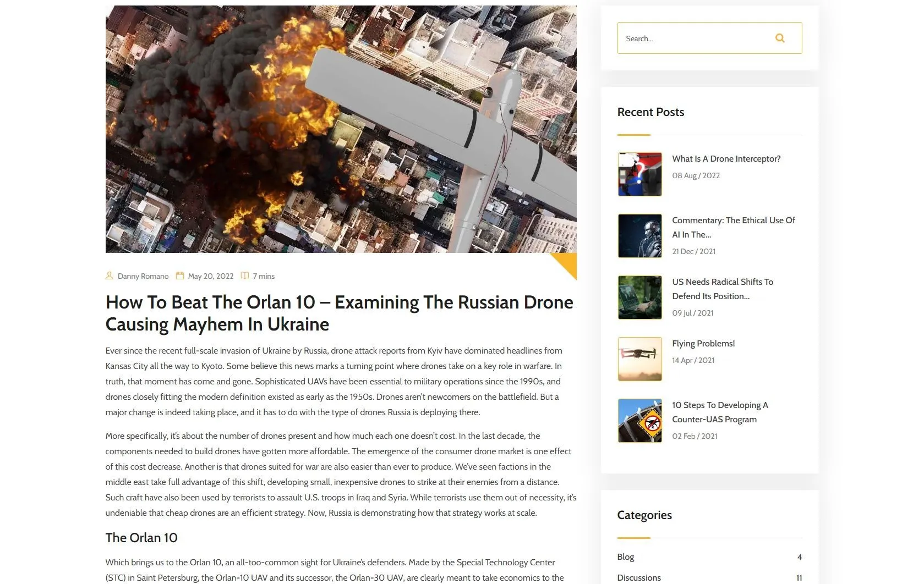
Task: Open 'What Is A Drone Interceptor?' post
Action: pos(726,159)
